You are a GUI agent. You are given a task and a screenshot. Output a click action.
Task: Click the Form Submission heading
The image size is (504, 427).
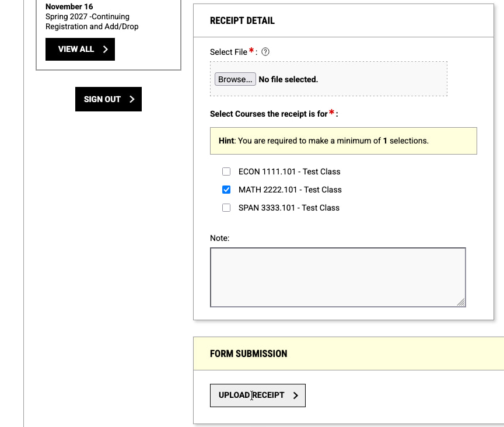[249, 353]
